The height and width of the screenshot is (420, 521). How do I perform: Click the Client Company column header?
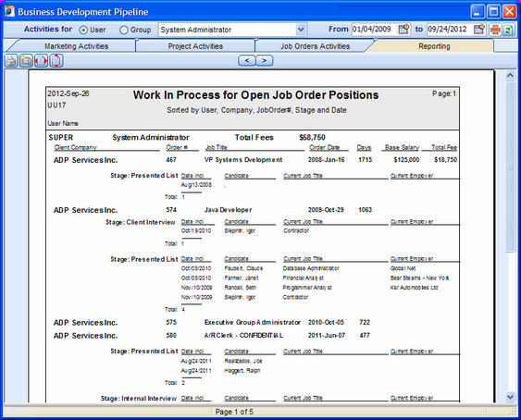(76, 147)
